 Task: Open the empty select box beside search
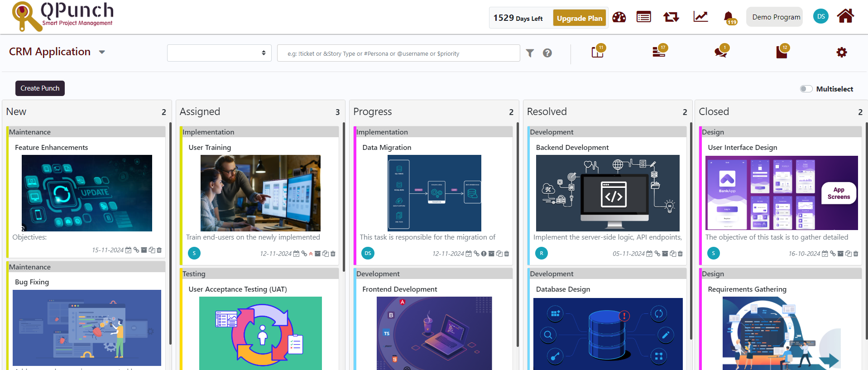pyautogui.click(x=219, y=53)
